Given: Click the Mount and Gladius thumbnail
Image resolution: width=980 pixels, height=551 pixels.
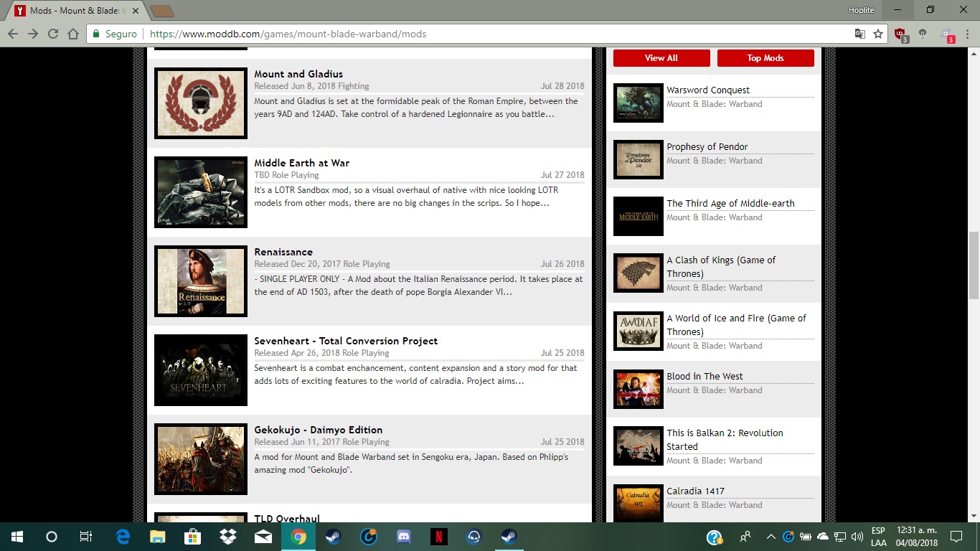Looking at the screenshot, I should pyautogui.click(x=201, y=103).
